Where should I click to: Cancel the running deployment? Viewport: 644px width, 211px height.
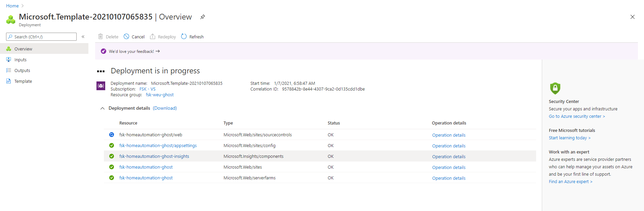(134, 37)
